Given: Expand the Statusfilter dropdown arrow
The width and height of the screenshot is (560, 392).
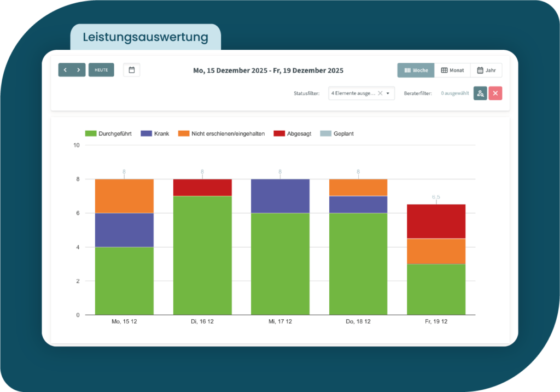Looking at the screenshot, I should (x=388, y=93).
